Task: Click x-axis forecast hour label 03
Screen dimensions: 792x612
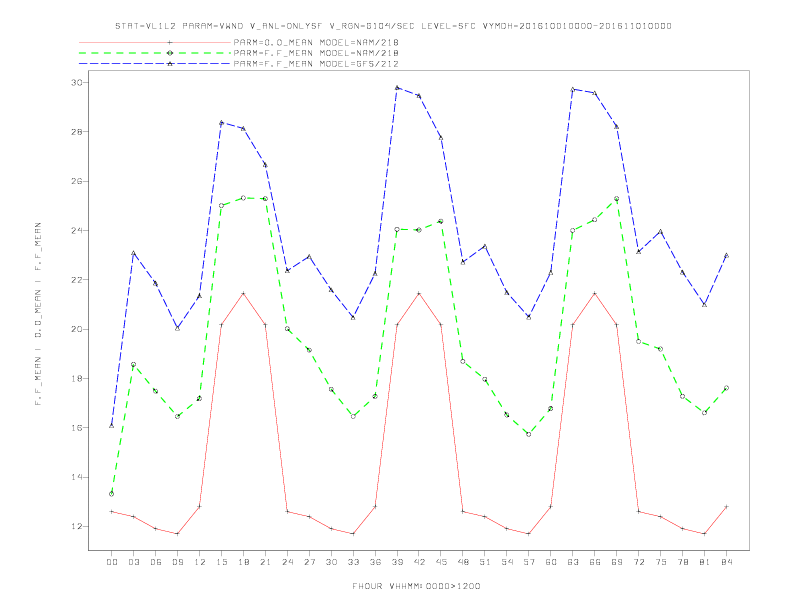Action: point(133,562)
